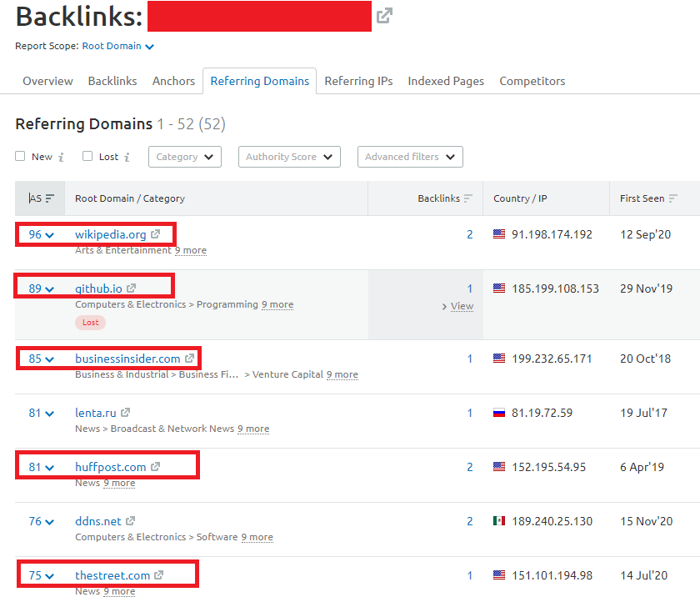
Task: Open the ddns.net domain link
Action: (x=98, y=521)
